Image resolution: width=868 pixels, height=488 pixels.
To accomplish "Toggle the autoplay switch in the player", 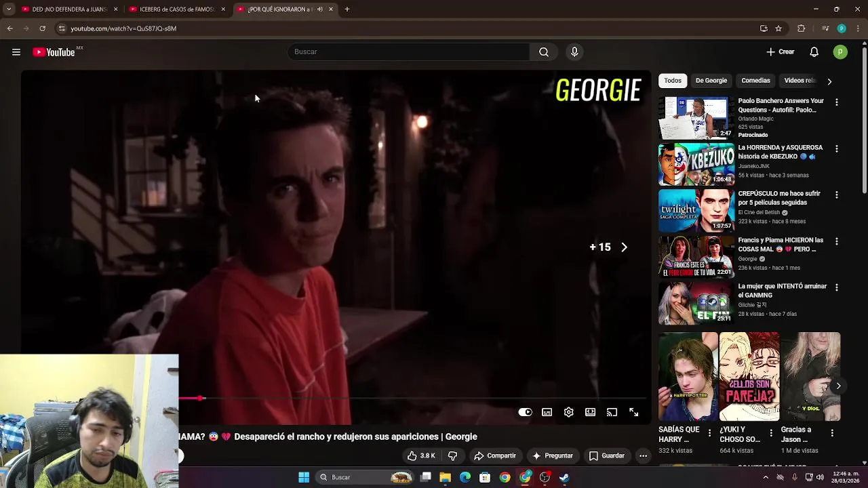I will pyautogui.click(x=526, y=412).
